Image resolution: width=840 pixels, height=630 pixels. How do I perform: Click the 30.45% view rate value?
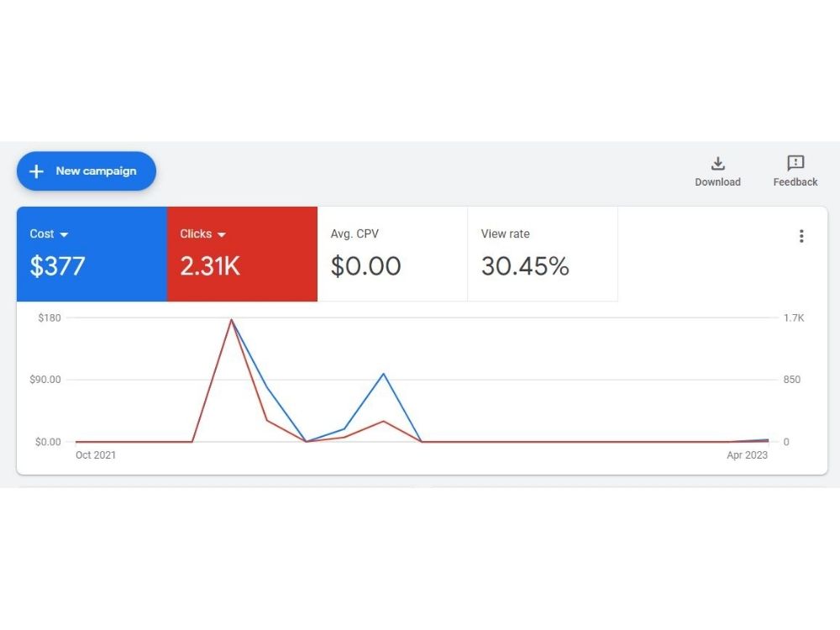click(x=525, y=266)
